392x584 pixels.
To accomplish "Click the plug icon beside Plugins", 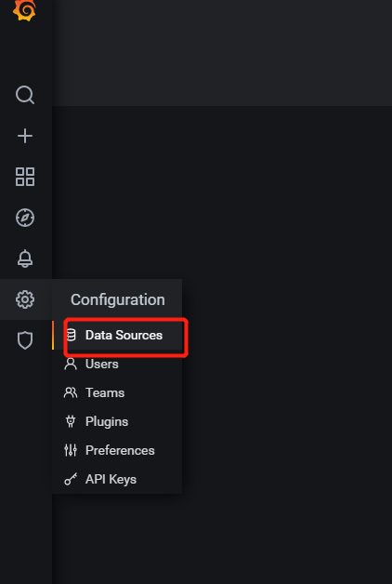I will coord(71,421).
